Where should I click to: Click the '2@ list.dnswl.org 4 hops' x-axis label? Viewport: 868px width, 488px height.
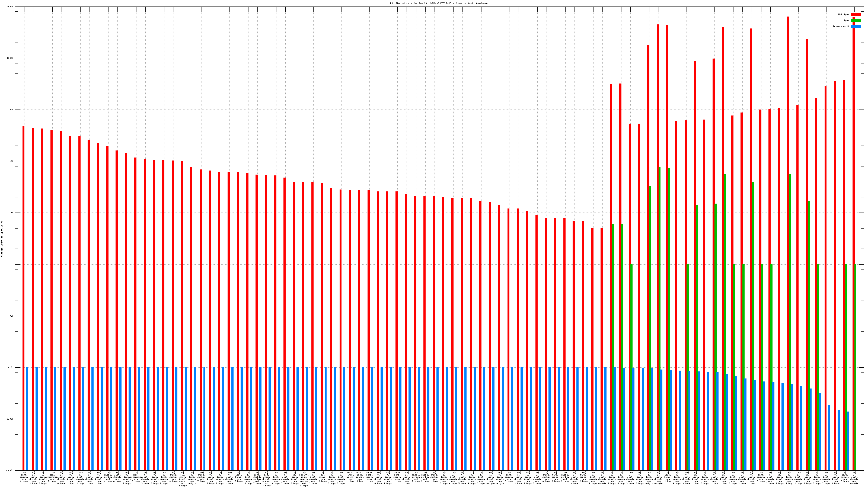24,477
